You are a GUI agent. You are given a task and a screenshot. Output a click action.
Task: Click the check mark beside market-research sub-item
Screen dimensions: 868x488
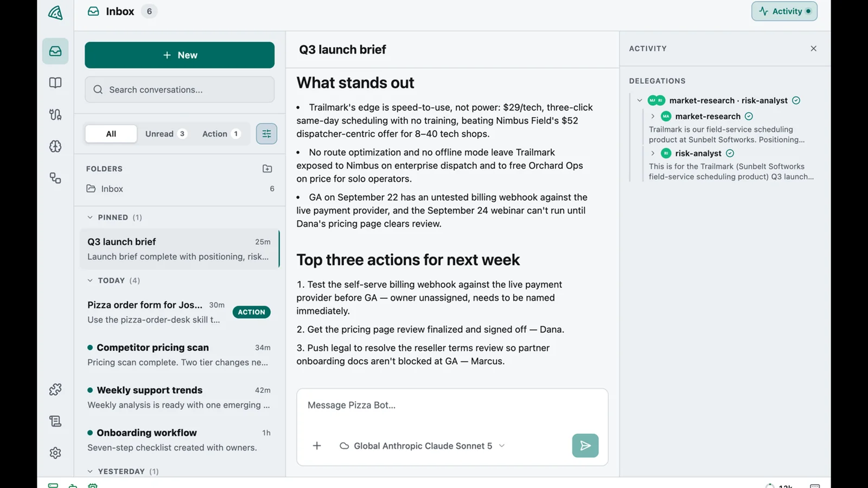(749, 116)
